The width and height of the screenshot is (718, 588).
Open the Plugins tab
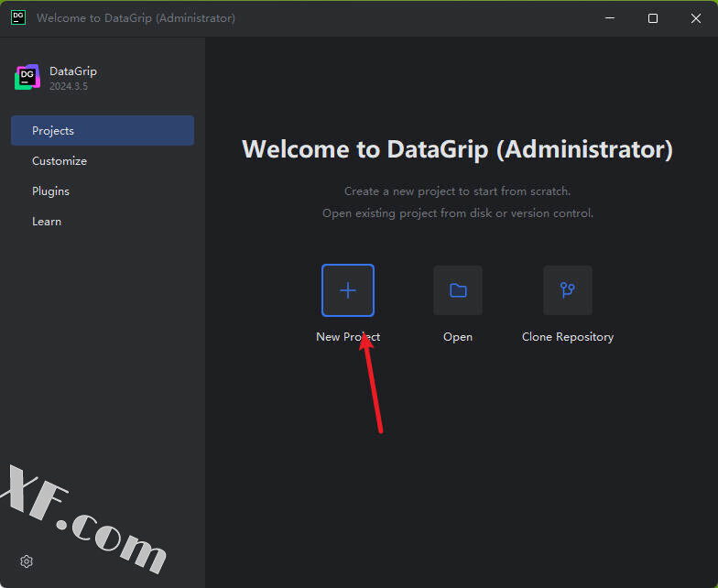click(x=103, y=191)
